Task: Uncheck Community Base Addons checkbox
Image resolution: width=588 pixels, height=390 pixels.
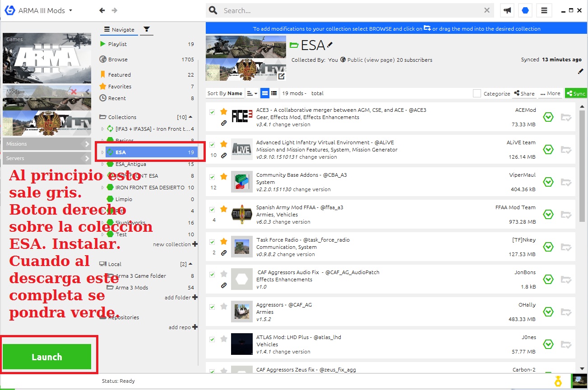Action: 212,177
